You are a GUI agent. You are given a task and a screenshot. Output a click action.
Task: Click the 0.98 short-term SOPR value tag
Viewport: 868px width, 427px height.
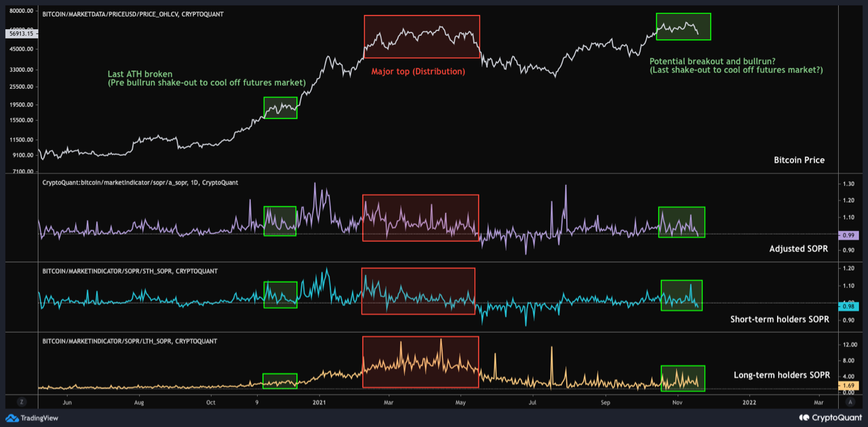(848, 306)
